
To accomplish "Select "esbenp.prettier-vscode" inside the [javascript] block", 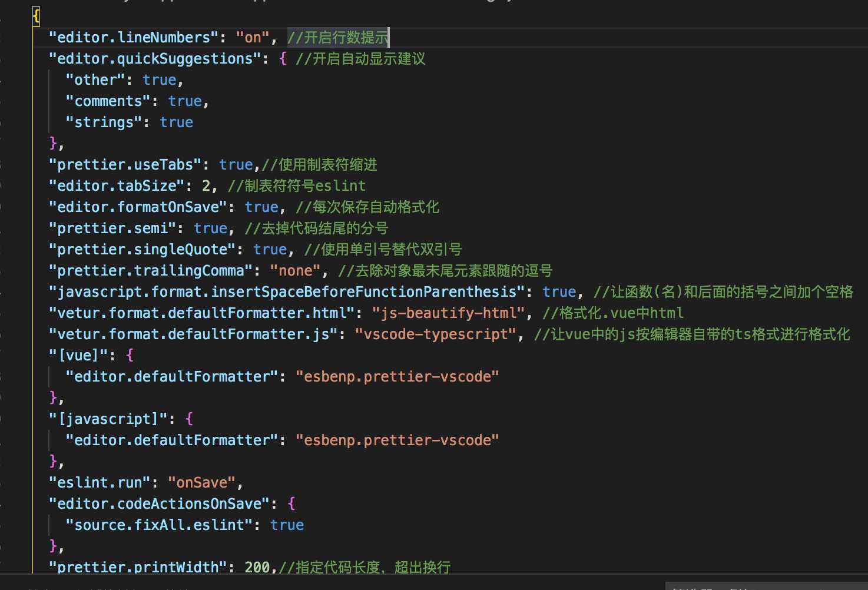I will tap(397, 440).
